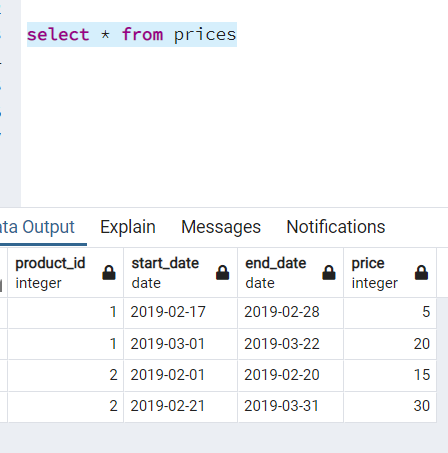This screenshot has width=448, height=453.
Task: Select the product_id column header
Action: pos(65,273)
